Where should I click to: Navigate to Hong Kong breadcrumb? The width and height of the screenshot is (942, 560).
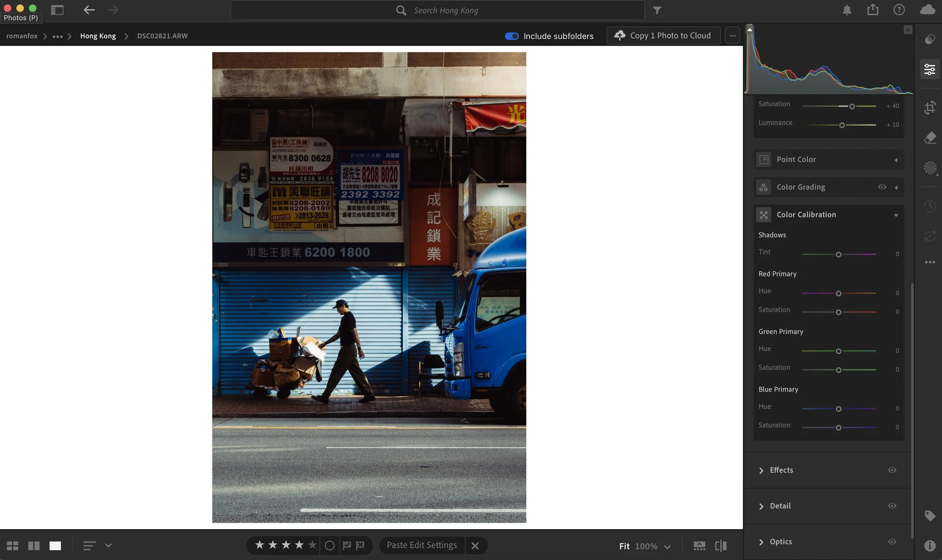pos(98,36)
